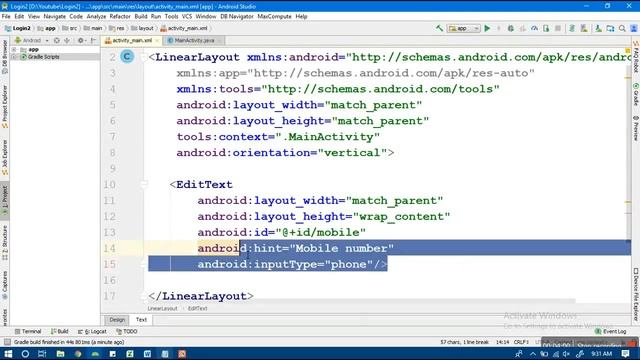This screenshot has height=360, width=640.
Task: Open the Preview side panel on right
Action: pos(636,128)
